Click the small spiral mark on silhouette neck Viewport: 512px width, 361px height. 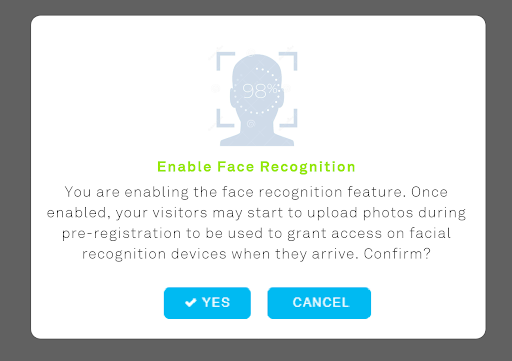click(251, 124)
